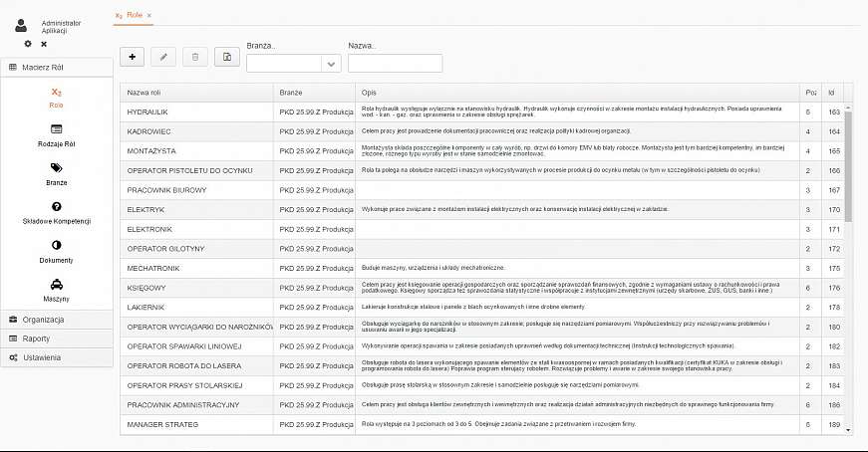
Task: Open Branże tags section
Action: pos(56,174)
